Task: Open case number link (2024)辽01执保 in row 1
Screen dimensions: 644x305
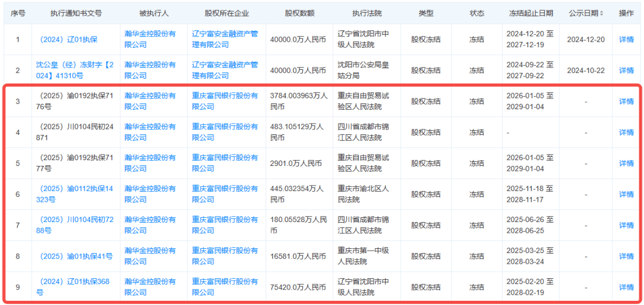Action: [x=68, y=39]
